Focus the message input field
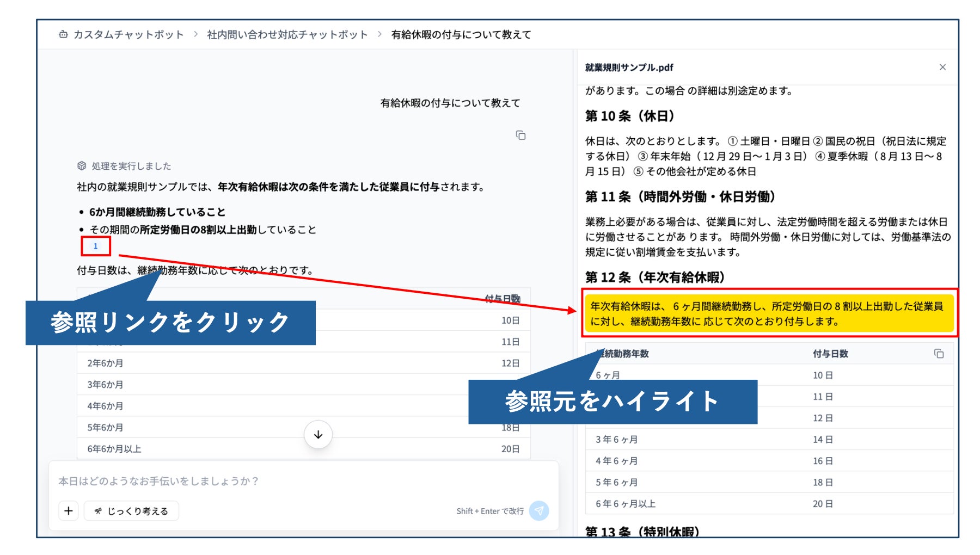980x555 pixels. click(304, 481)
